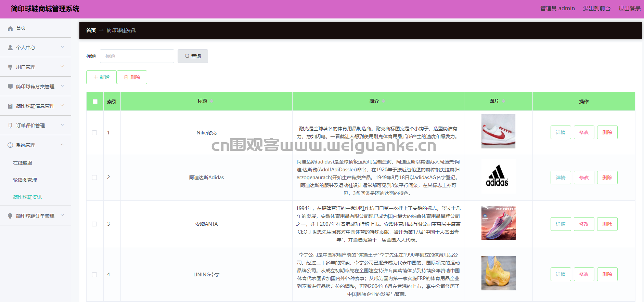Click the trash icon in red 删除 toolbar button
This screenshot has width=644, height=302.
(x=126, y=77)
